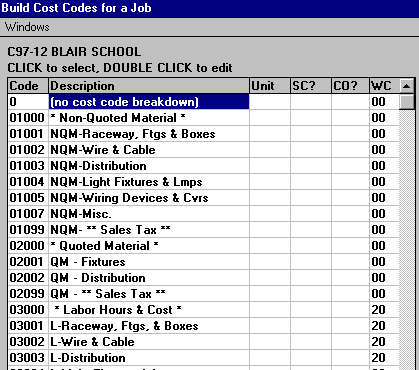Select "* Labor Hours & Cost *" row

[203, 310]
